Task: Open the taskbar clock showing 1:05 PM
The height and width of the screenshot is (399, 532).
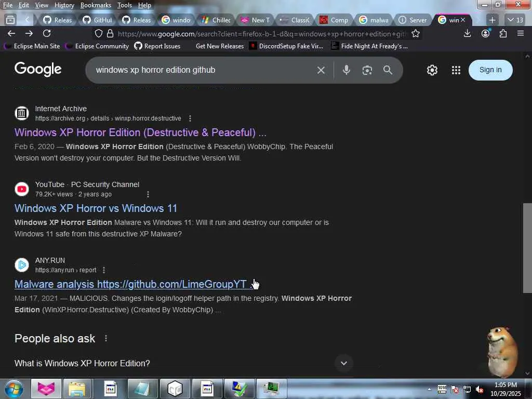Action: (506, 389)
